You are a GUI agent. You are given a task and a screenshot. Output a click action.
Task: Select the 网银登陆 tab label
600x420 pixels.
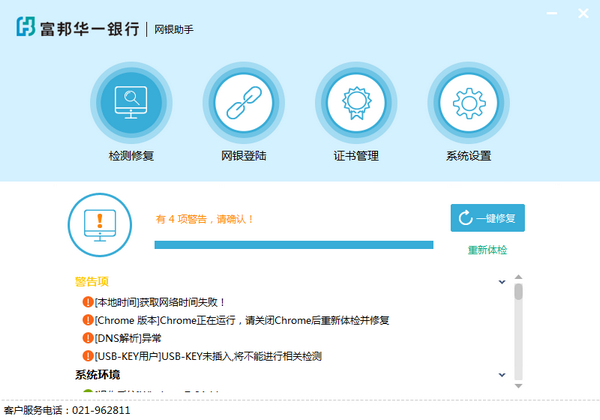(244, 156)
